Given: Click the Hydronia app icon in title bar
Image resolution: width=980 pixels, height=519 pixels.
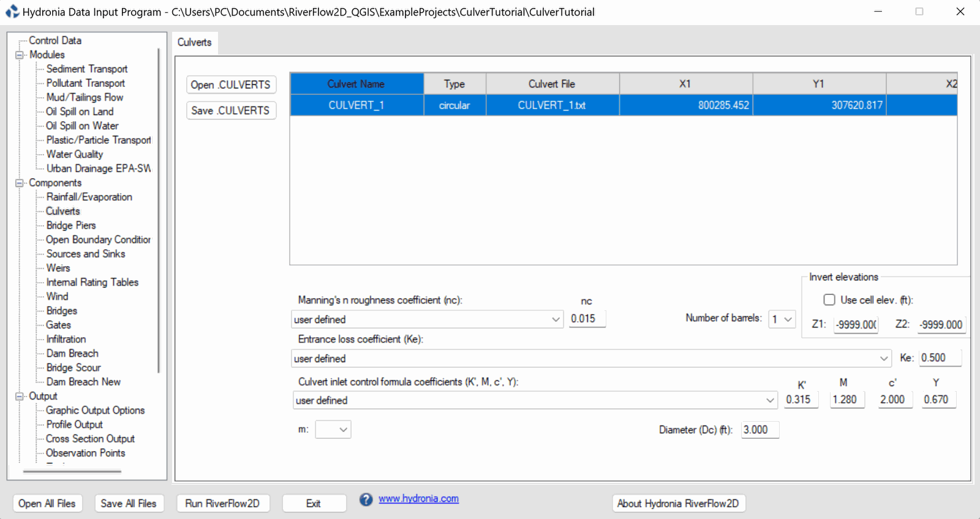Looking at the screenshot, I should click(x=12, y=12).
